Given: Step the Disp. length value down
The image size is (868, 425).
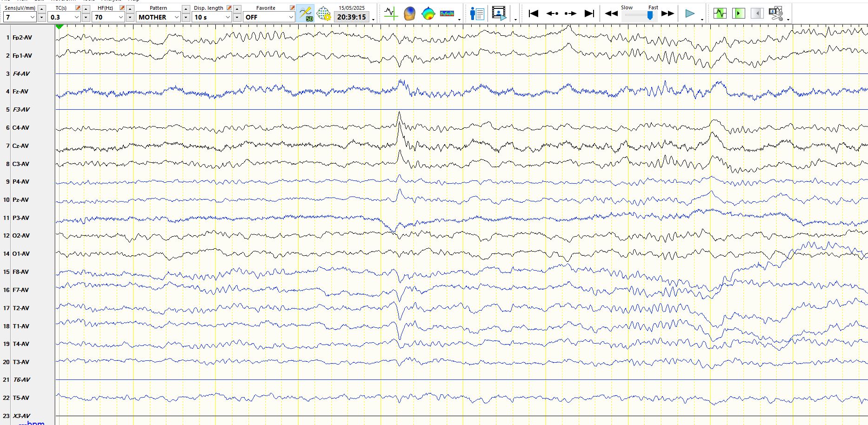Looking at the screenshot, I should (237, 18).
